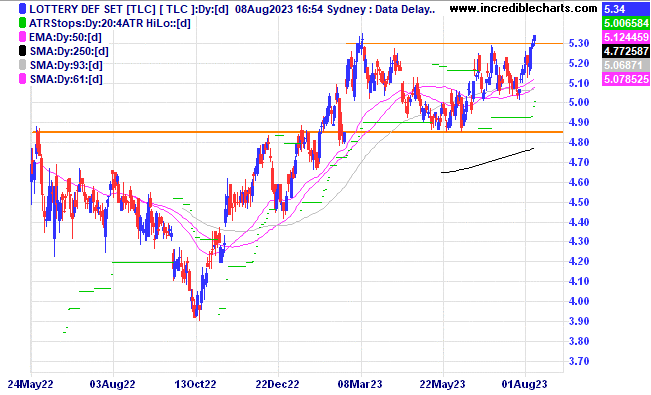
Task: Click the 08Aug2023 16:54 Sydney timestamp text
Action: coord(301,9)
